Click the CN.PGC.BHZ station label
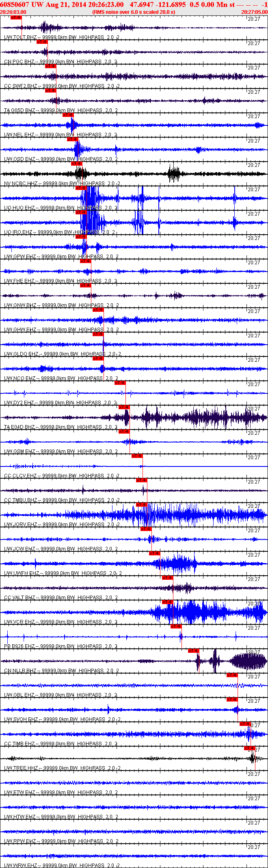This screenshot has height=868, width=268. tap(19, 62)
